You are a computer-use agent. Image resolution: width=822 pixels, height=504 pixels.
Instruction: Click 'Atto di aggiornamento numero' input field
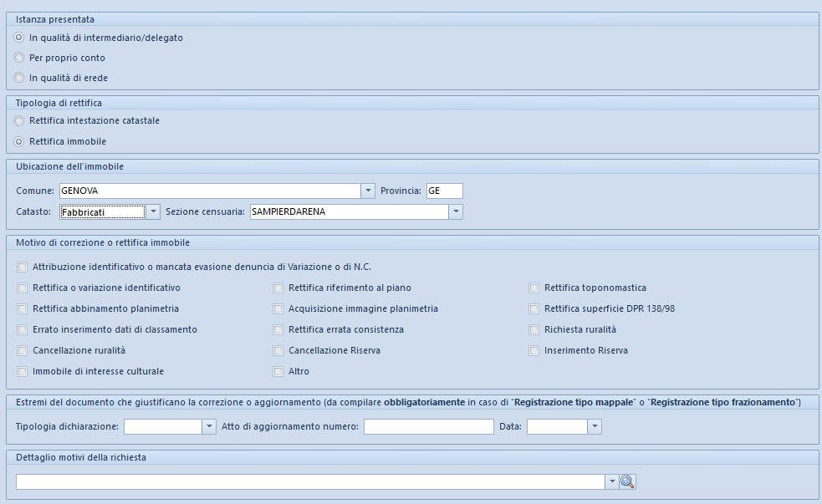(428, 427)
